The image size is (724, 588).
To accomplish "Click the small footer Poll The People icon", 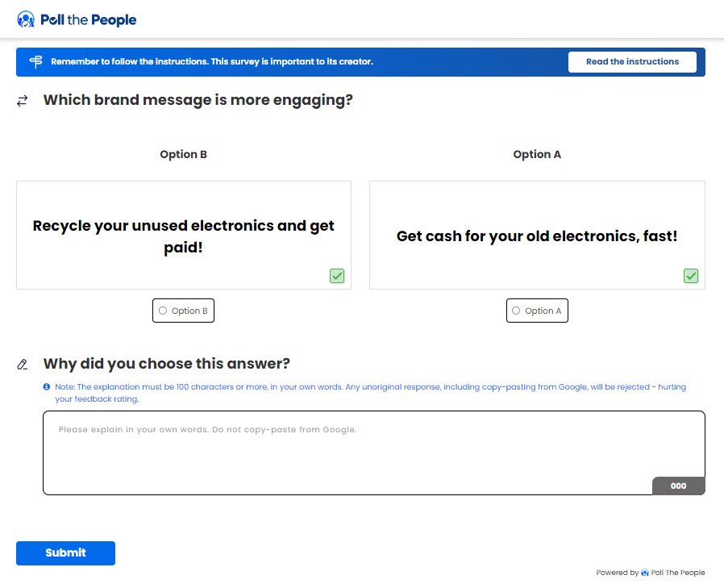I will [645, 573].
